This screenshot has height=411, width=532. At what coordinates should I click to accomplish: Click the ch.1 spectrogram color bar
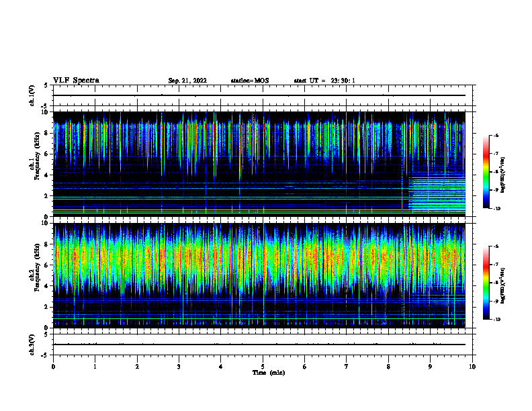pos(486,172)
